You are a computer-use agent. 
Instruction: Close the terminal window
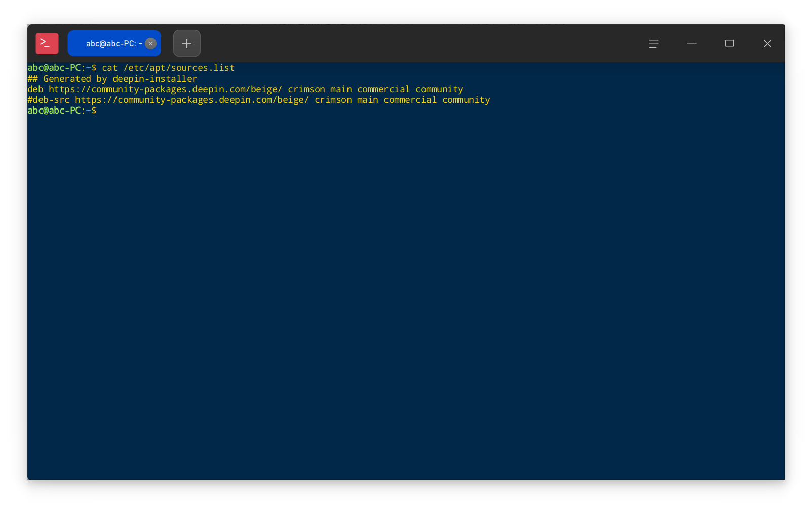coord(767,44)
